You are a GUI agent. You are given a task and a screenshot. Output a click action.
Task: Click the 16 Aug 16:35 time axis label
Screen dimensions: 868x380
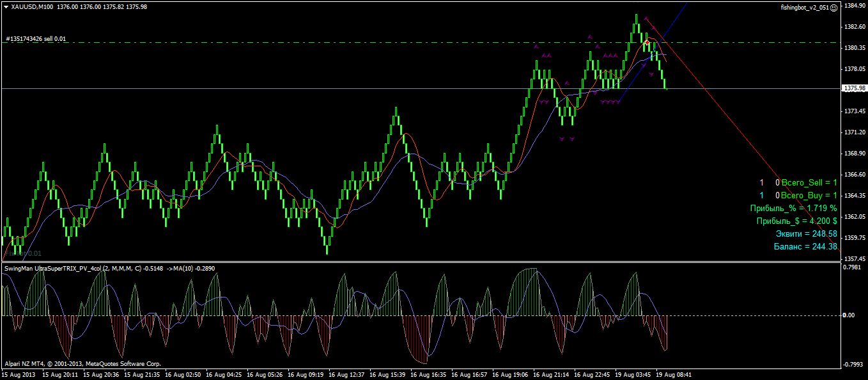[x=429, y=374]
